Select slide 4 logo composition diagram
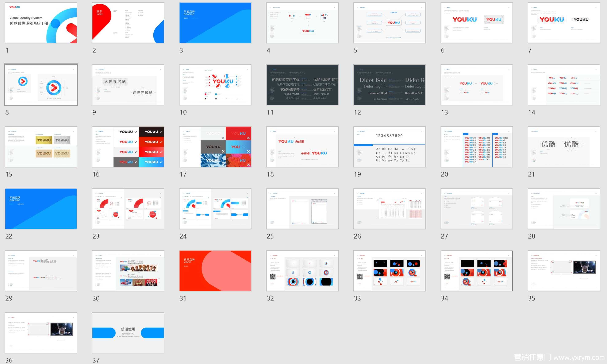 tap(302, 23)
